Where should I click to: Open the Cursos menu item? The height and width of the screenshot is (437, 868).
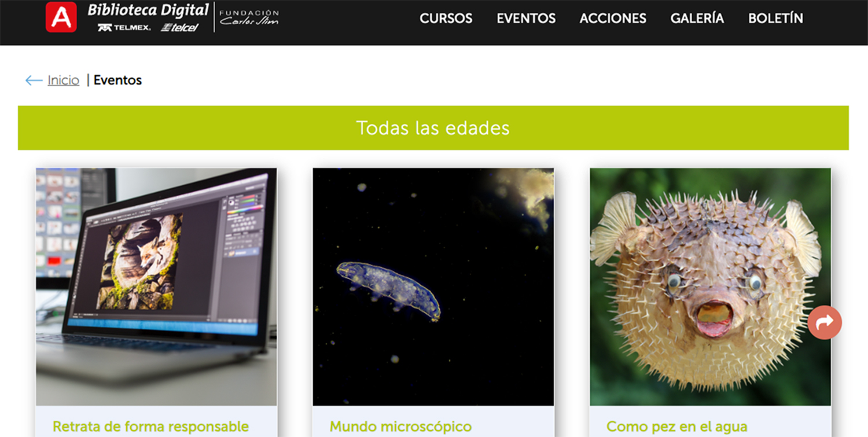click(x=446, y=19)
